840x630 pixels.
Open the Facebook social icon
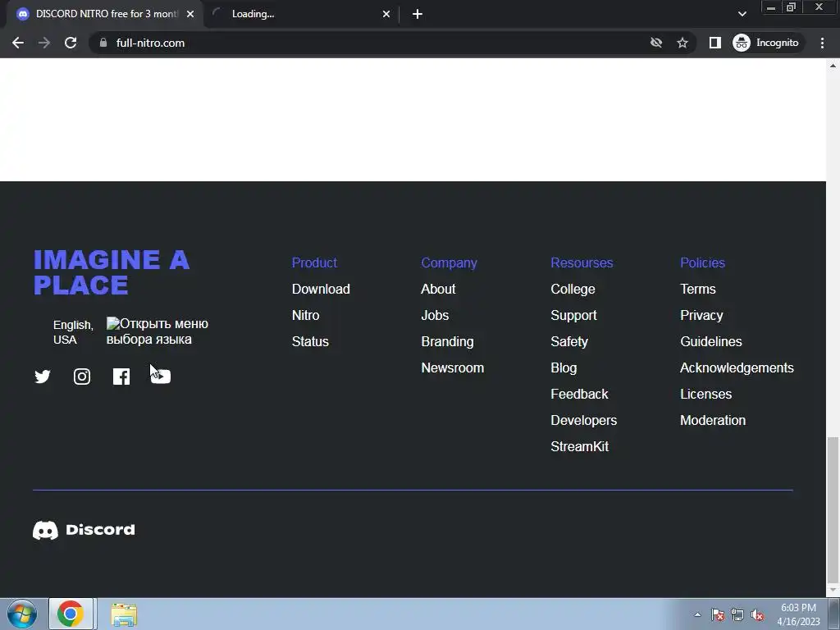pyautogui.click(x=121, y=377)
